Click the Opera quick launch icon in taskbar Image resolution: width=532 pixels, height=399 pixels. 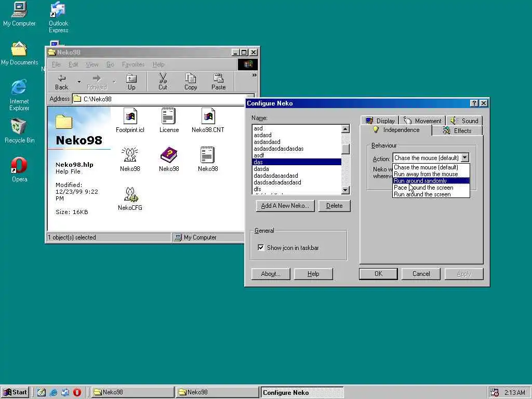pos(77,392)
